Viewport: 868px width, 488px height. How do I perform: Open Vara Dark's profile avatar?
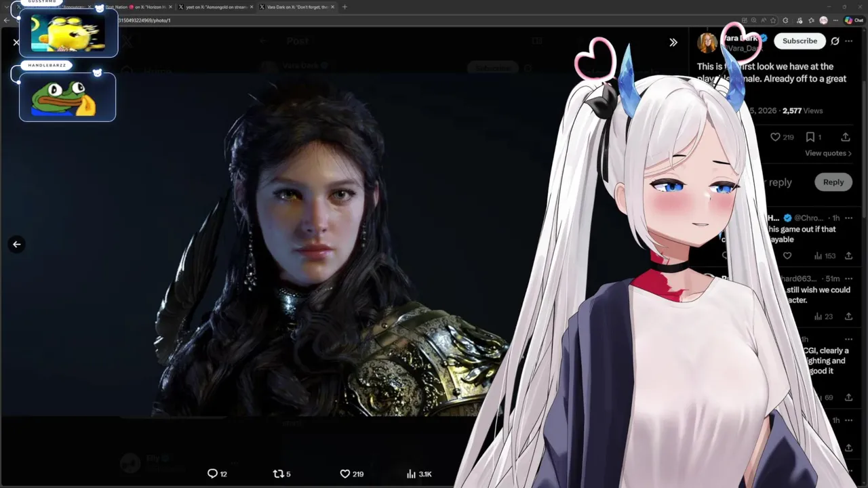(x=707, y=42)
